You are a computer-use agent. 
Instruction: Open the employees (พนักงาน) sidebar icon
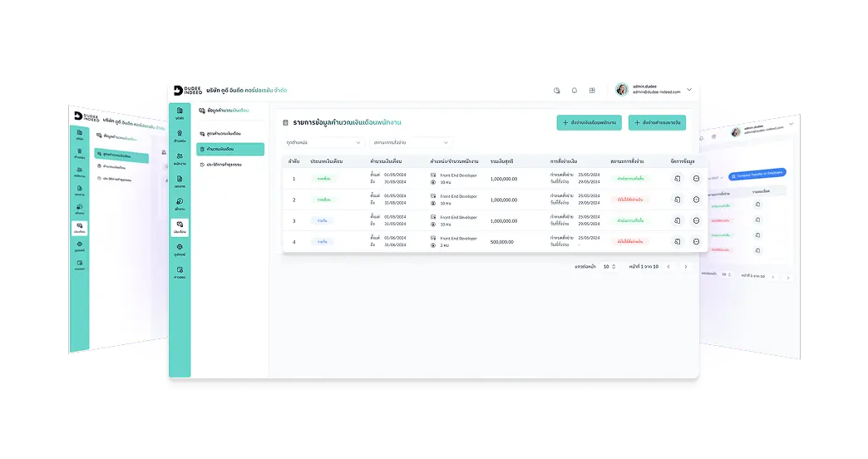pyautogui.click(x=180, y=159)
